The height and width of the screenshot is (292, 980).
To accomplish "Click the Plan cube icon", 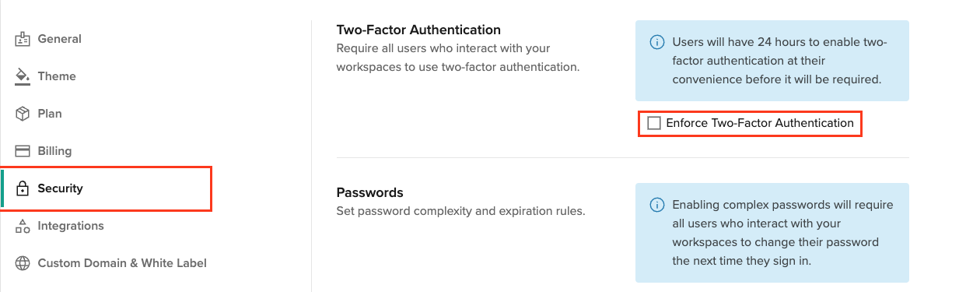I will tap(23, 114).
